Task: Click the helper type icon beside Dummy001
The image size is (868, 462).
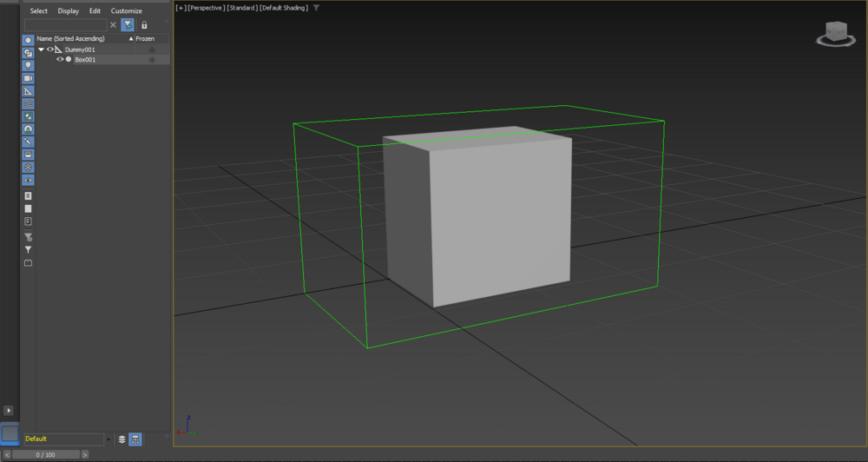Action: 59,49
